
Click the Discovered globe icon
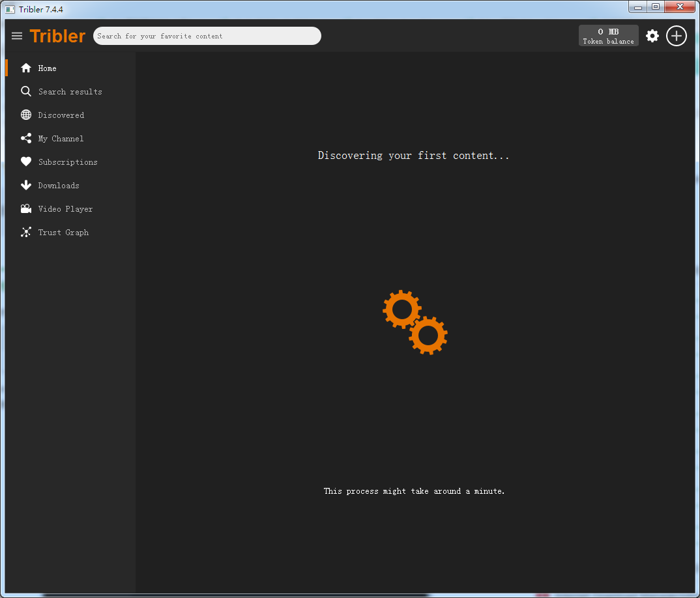tap(26, 115)
